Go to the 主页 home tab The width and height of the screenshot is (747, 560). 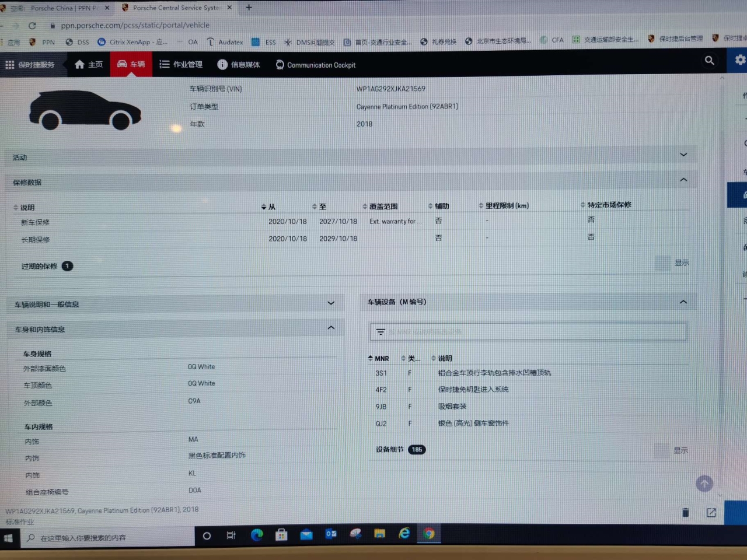(x=89, y=64)
